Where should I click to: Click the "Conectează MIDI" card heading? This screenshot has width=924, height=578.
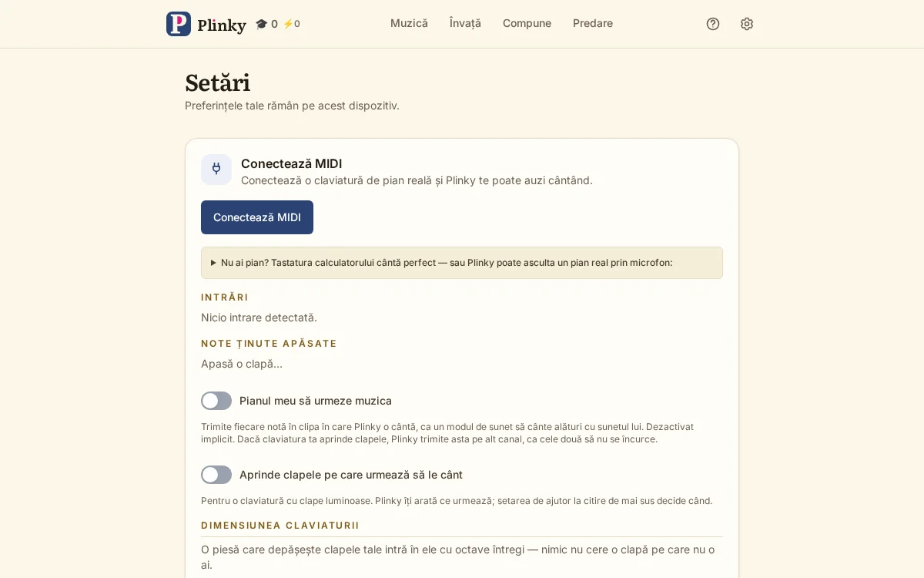coord(291,163)
